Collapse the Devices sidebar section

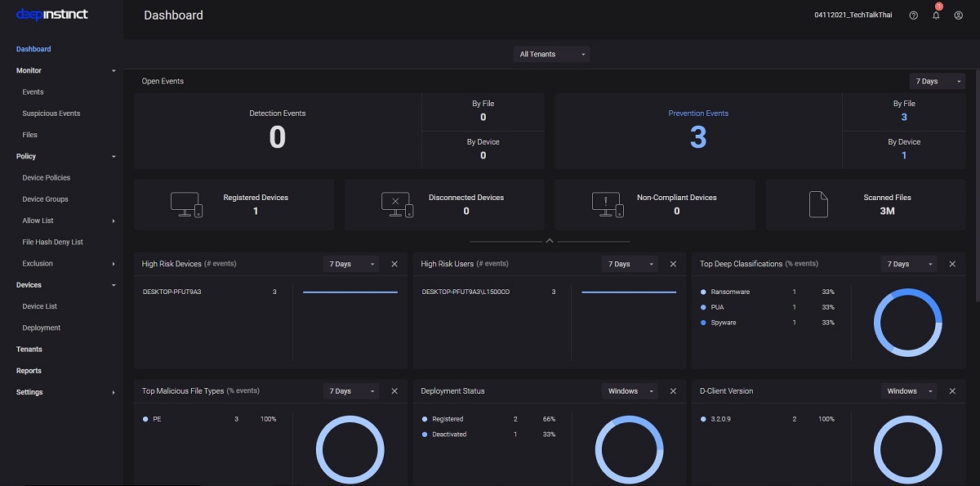coord(114,285)
